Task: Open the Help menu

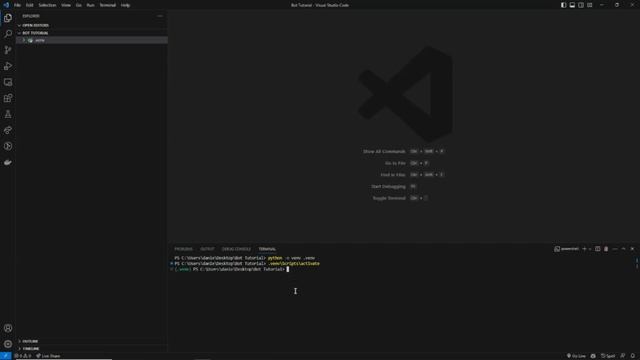Action: click(x=125, y=5)
